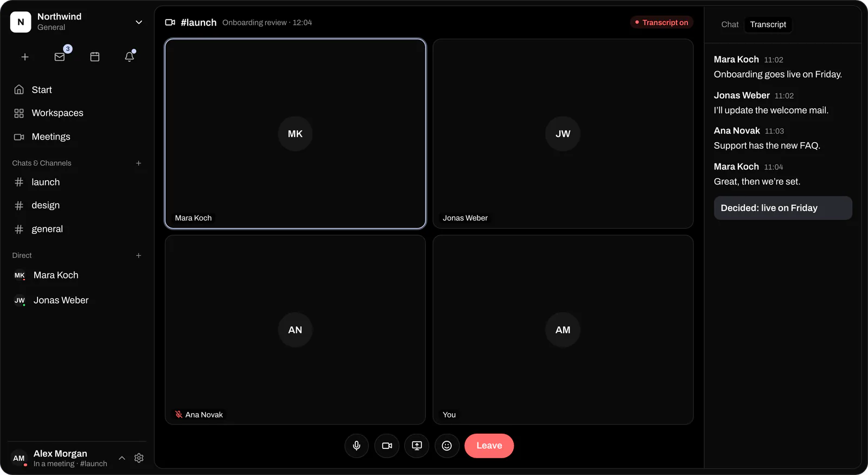Screen dimensions: 868x475
Task: Click the plus new item icon
Action: 25,57
